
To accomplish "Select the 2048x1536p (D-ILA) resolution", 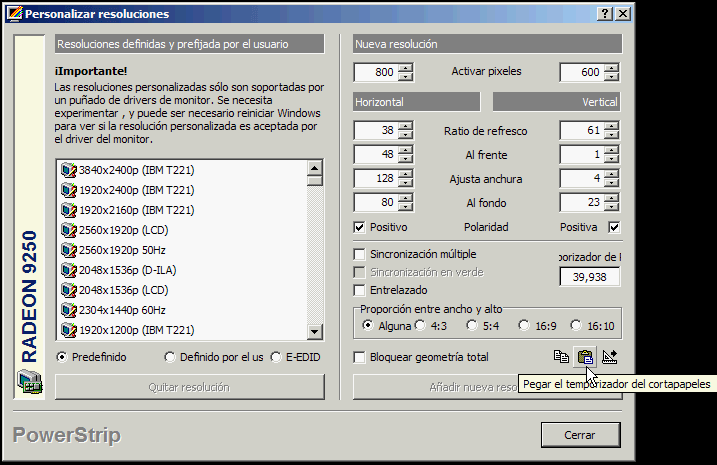I will 119,270.
